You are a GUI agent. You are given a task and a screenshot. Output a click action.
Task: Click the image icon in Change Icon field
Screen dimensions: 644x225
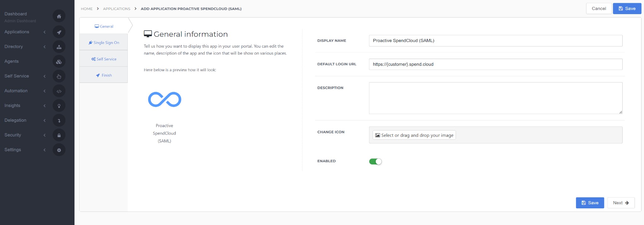[378, 135]
